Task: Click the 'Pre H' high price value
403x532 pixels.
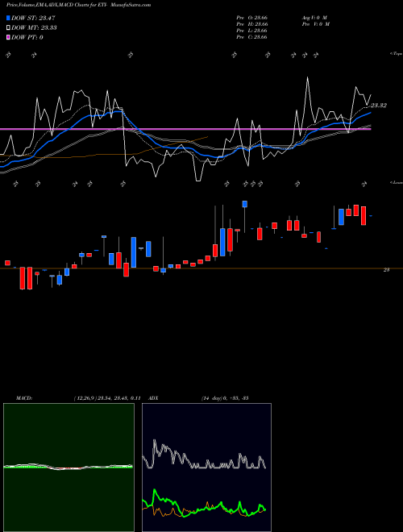Action: (252, 24)
